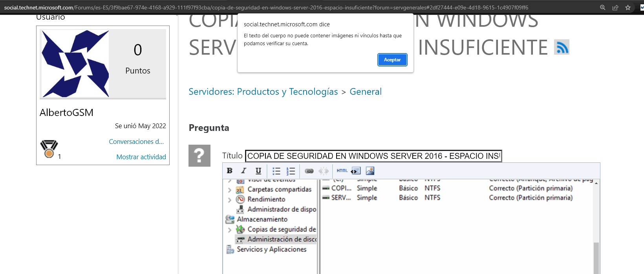Click the share page icon in the address bar
The height and width of the screenshot is (274, 644).
click(615, 7)
